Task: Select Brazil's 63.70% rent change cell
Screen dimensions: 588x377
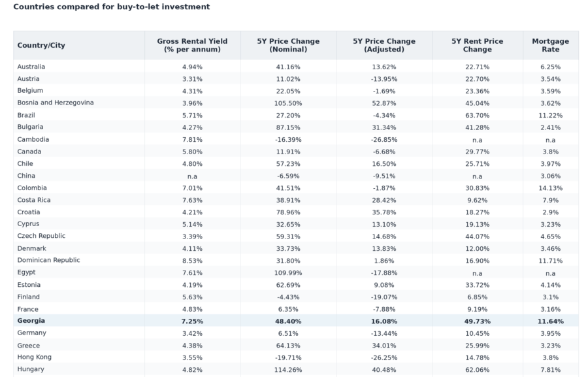Action: (478, 115)
